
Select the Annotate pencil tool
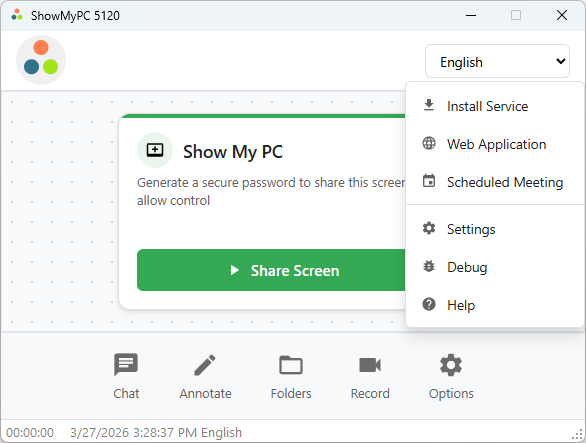tap(205, 376)
